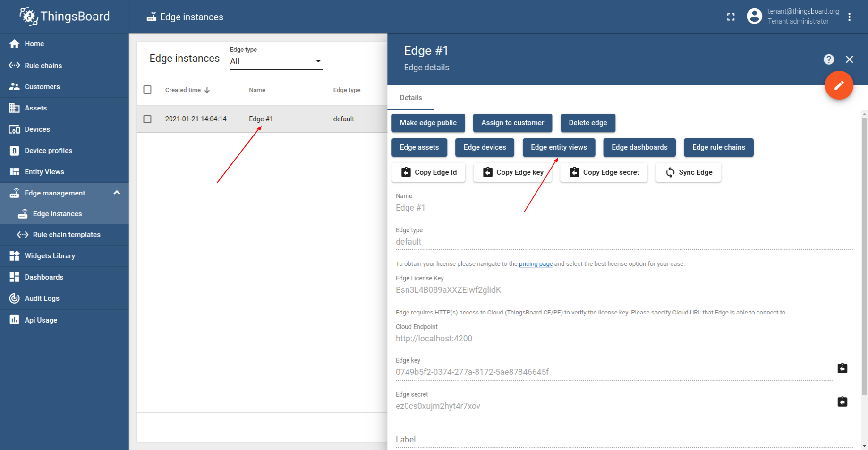Open Rule chain templates in sidebar

[67, 235]
